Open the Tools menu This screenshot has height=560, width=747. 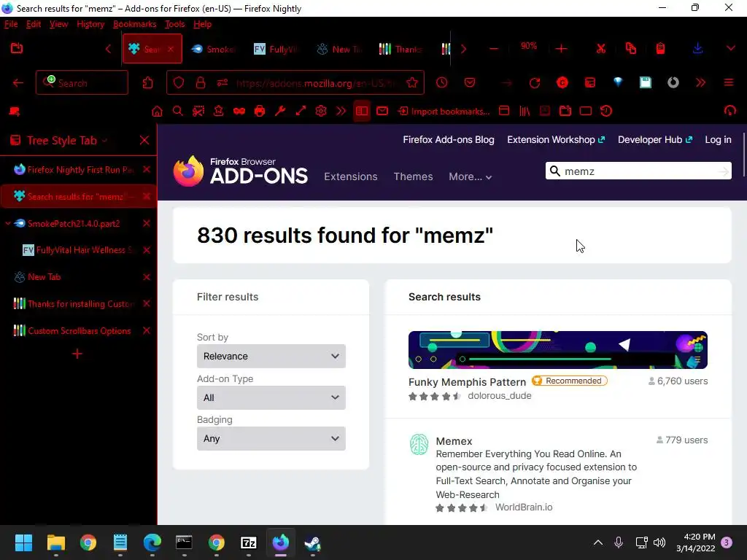[175, 24]
